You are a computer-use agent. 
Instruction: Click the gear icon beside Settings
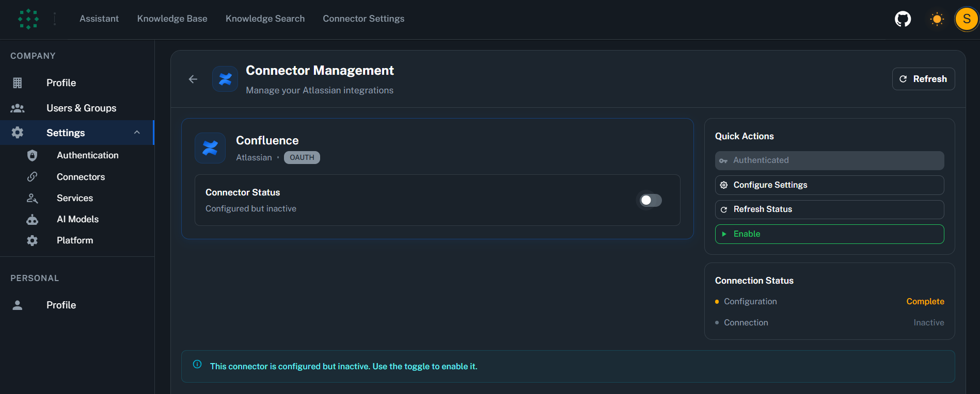coord(18,133)
